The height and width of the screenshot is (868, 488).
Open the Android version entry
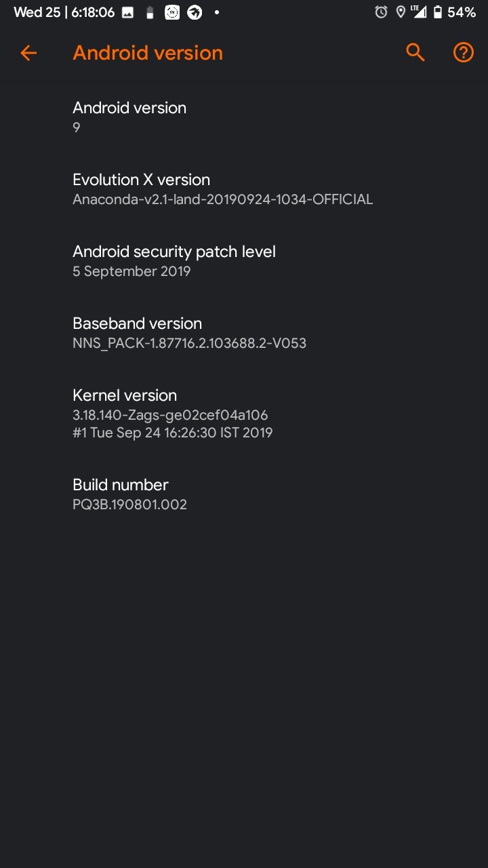coord(244,117)
